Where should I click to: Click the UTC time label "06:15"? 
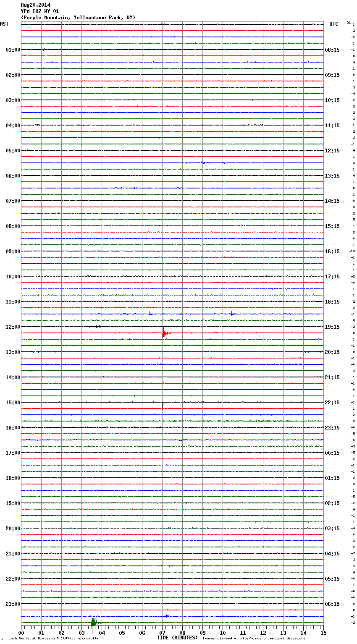click(332, 604)
